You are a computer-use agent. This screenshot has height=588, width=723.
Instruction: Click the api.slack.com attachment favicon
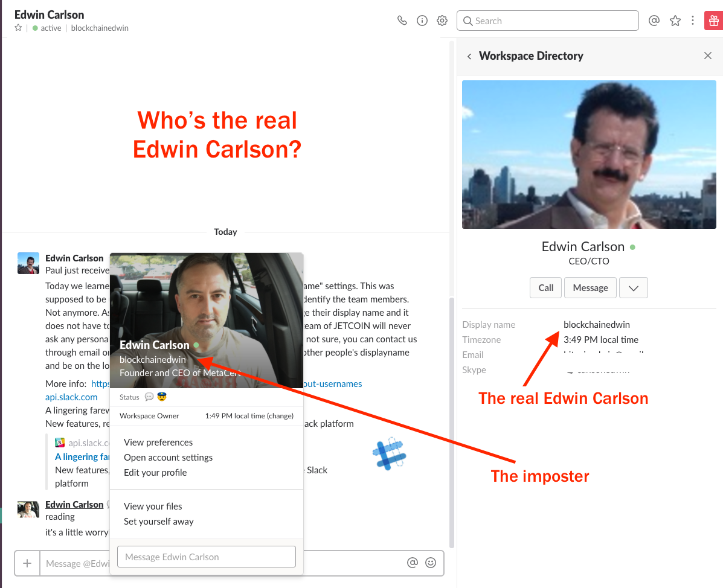pyautogui.click(x=60, y=443)
